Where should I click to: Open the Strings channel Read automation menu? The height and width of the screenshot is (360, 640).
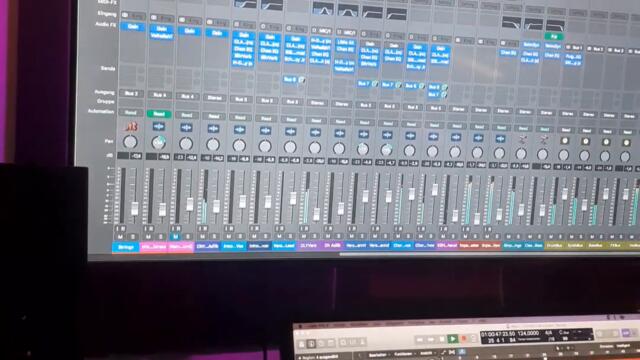click(x=131, y=112)
